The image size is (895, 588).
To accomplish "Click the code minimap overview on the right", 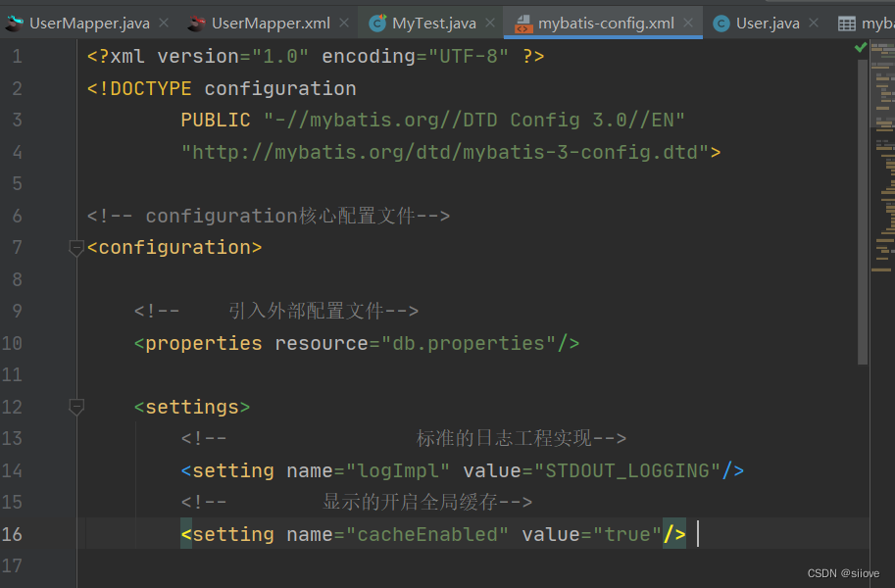I will [883, 157].
